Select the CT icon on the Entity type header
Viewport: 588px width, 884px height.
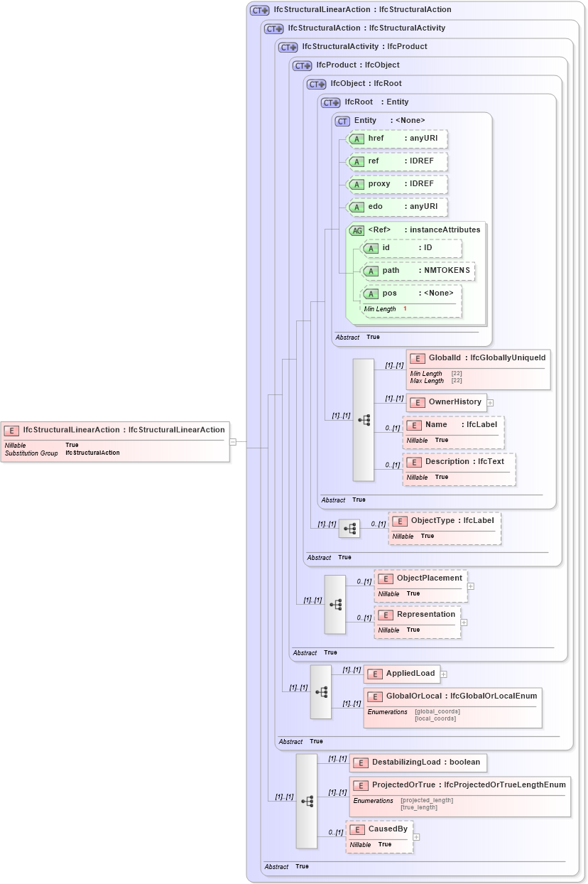point(343,121)
